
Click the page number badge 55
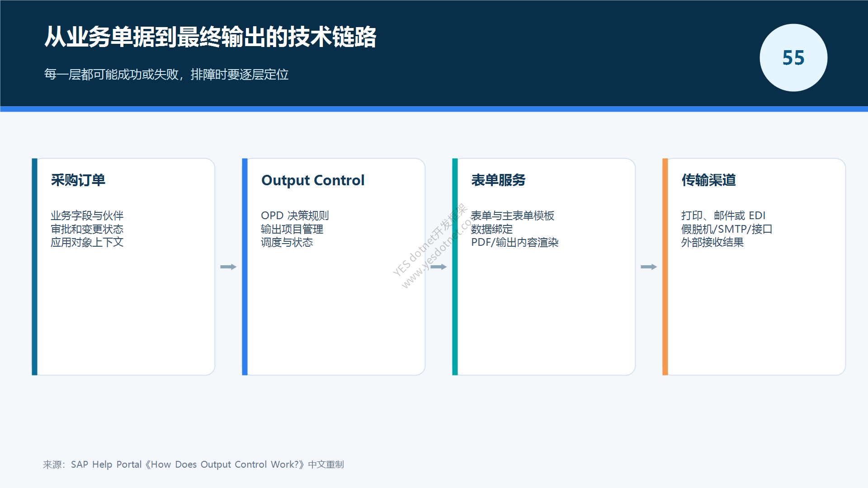pyautogui.click(x=793, y=58)
